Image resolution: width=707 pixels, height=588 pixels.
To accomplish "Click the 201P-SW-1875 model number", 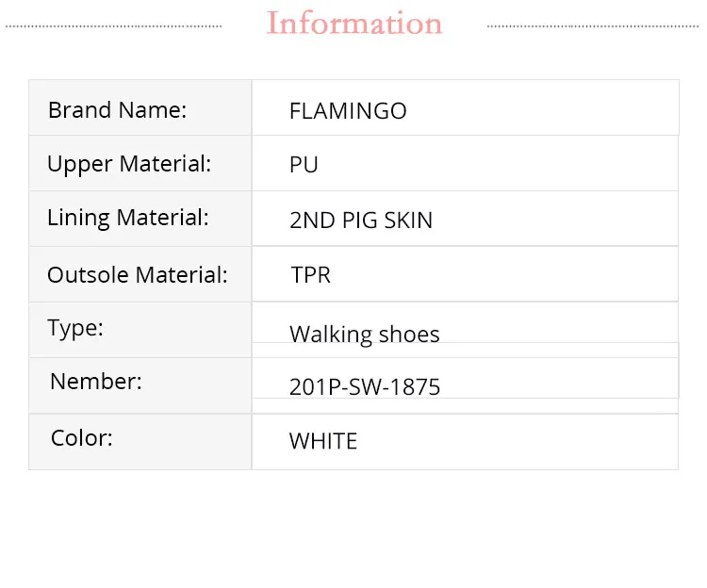I will click(365, 386).
